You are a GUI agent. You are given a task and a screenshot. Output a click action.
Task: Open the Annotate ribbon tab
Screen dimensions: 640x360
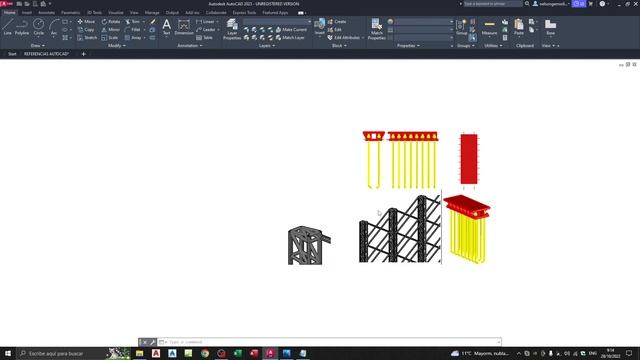46,13
